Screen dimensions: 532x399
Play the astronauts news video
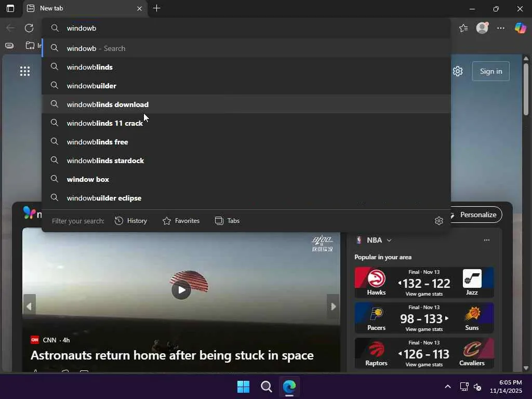pos(181,290)
